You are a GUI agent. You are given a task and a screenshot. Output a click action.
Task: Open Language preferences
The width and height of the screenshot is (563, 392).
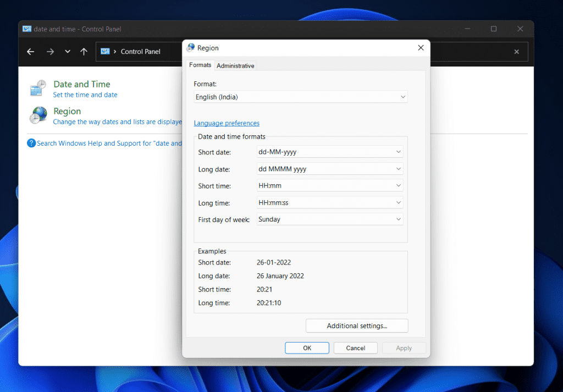pos(227,123)
